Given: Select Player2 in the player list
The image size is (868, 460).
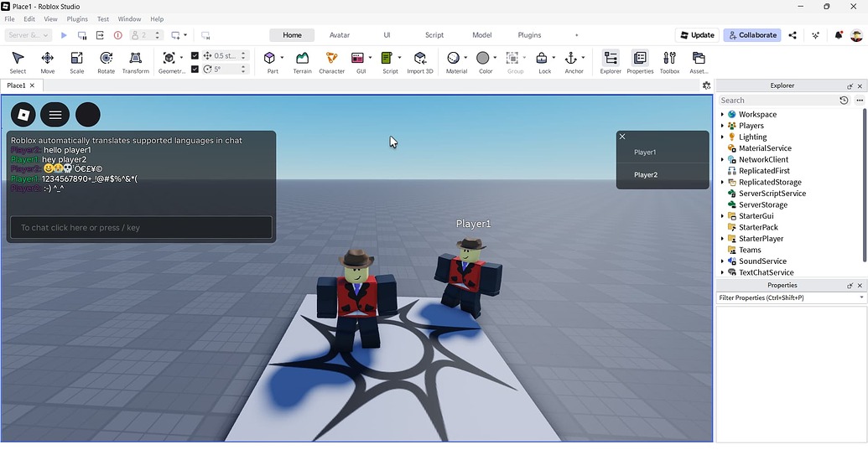Looking at the screenshot, I should 663,175.
